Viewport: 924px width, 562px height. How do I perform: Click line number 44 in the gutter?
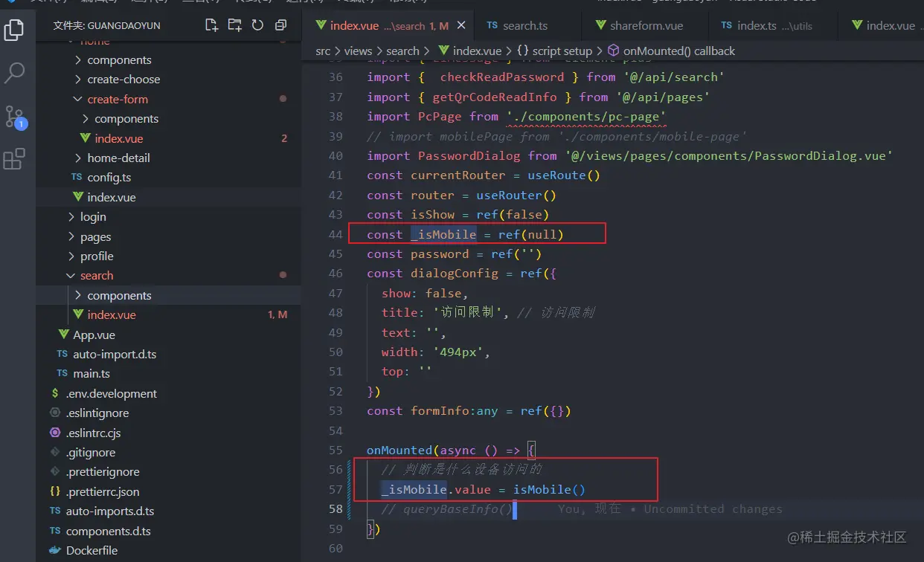335,234
